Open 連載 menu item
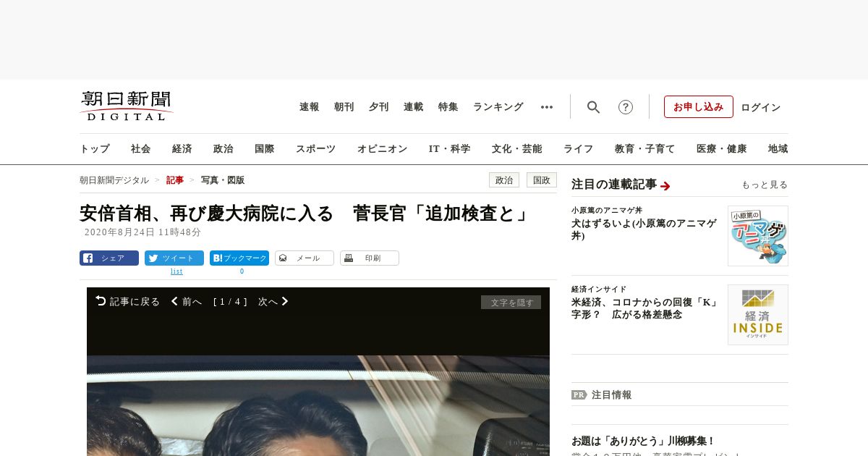 (414, 107)
